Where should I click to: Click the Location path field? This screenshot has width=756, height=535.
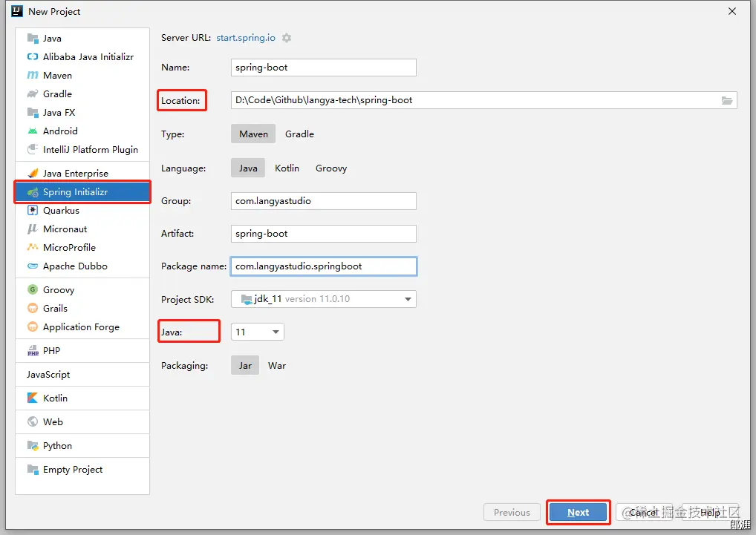coord(483,100)
